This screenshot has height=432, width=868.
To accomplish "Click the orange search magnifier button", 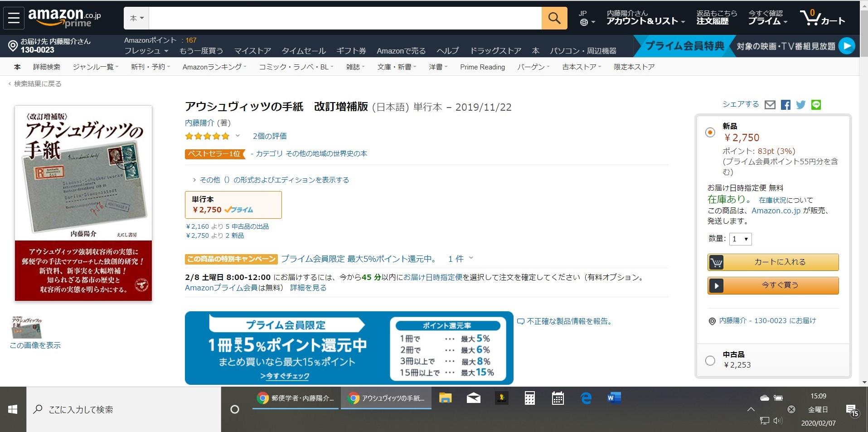I will [x=554, y=18].
